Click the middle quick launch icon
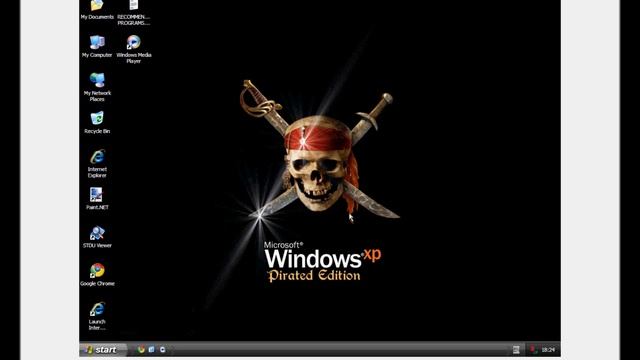 point(152,350)
